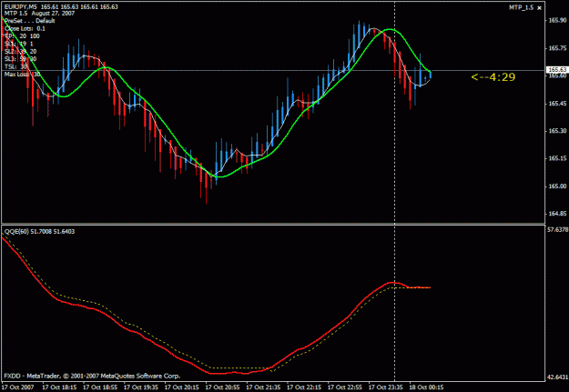Click the MTP_1.5 expert advisor status icon
569x392 pixels.
539,7
